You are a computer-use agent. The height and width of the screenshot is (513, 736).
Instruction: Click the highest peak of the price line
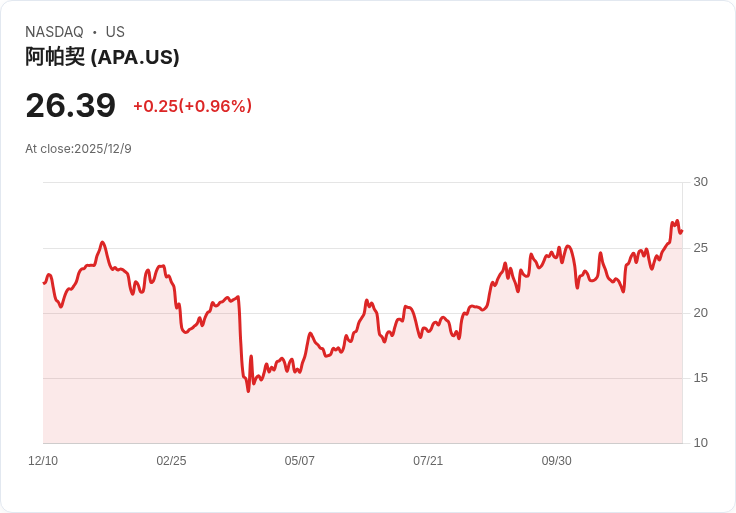(677, 221)
